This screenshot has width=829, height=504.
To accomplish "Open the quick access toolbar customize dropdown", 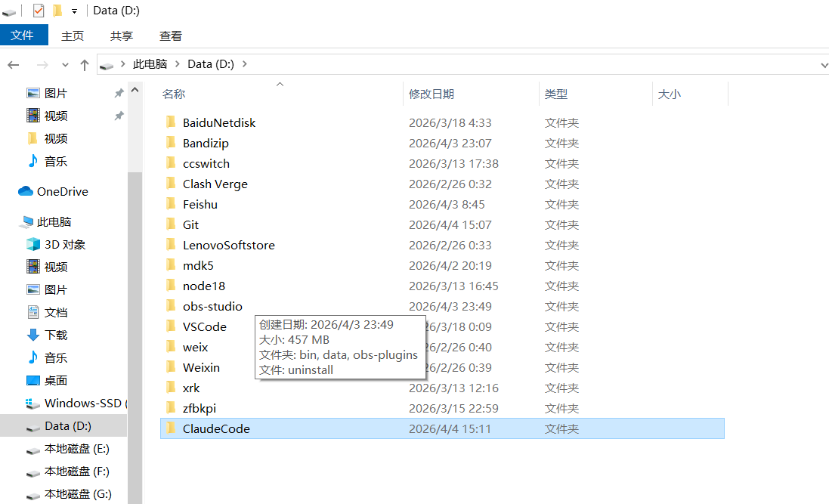I will click(x=75, y=11).
